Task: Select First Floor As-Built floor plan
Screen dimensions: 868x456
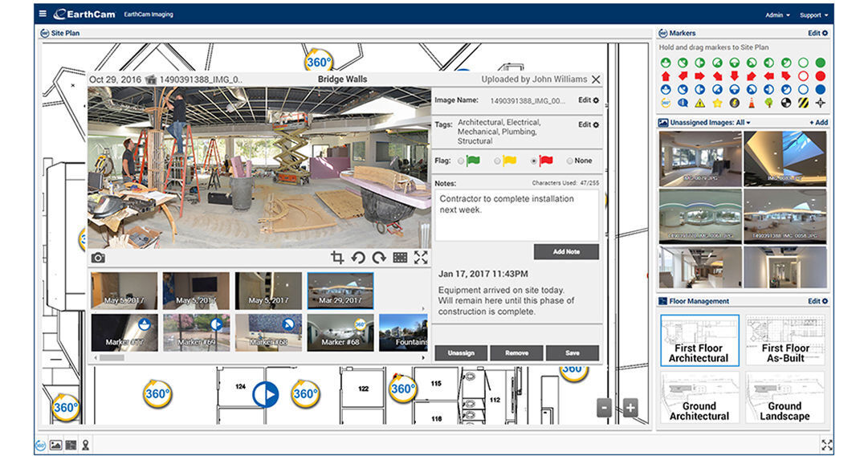Action: (x=785, y=340)
